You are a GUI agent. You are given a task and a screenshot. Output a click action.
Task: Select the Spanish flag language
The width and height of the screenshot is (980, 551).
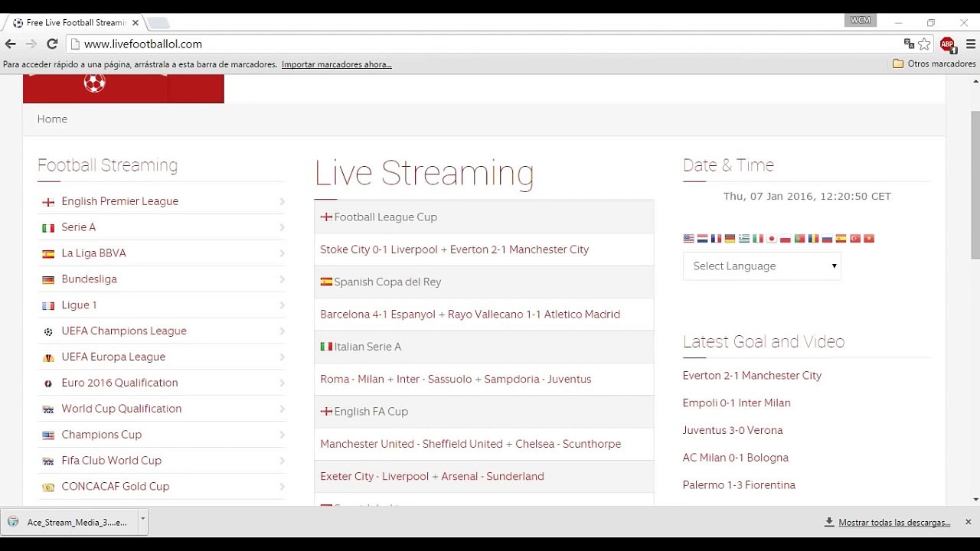click(x=841, y=239)
